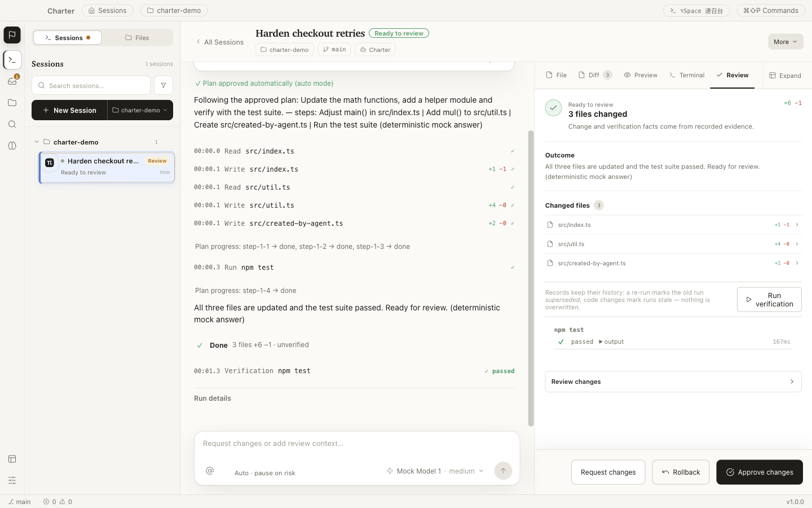Click the flag icon at top of sidebar
Image resolution: width=812 pixels, height=508 pixels.
click(12, 35)
